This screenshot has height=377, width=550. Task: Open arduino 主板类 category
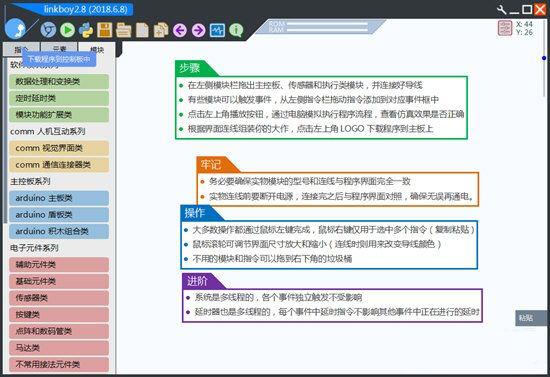(x=59, y=198)
